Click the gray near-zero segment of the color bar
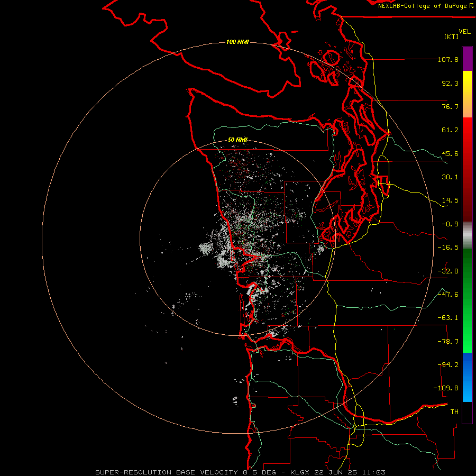 [x=467, y=235]
